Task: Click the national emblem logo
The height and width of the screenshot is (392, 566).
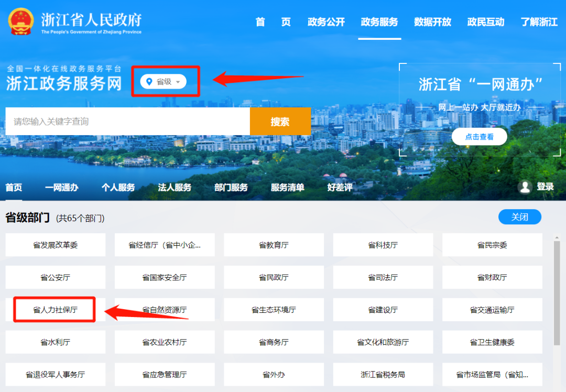Action: [x=20, y=21]
